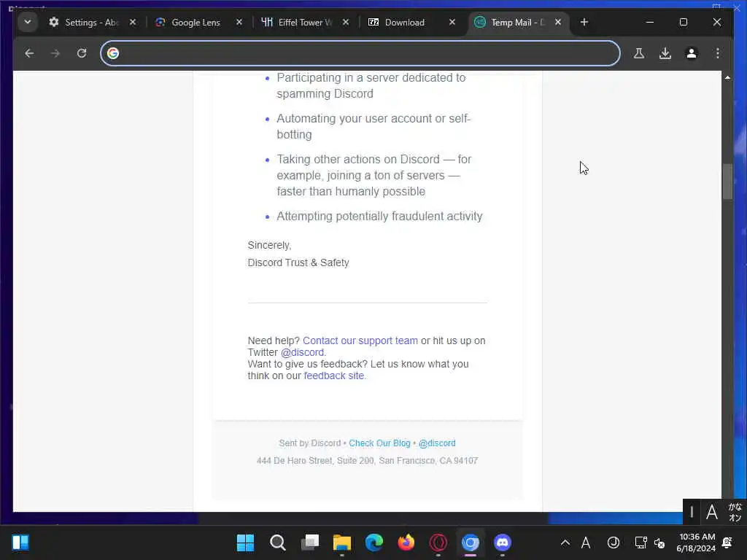Open Chrome three-dot menu

tap(718, 53)
